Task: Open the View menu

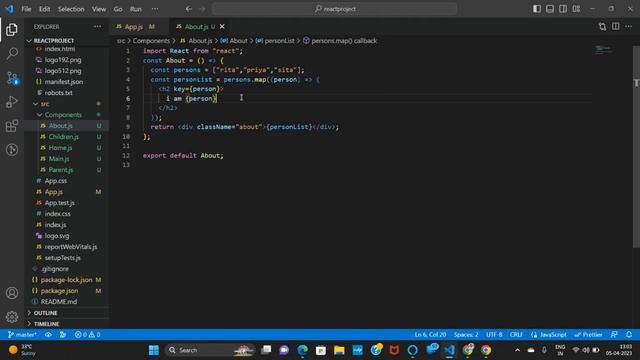Action: click(99, 9)
